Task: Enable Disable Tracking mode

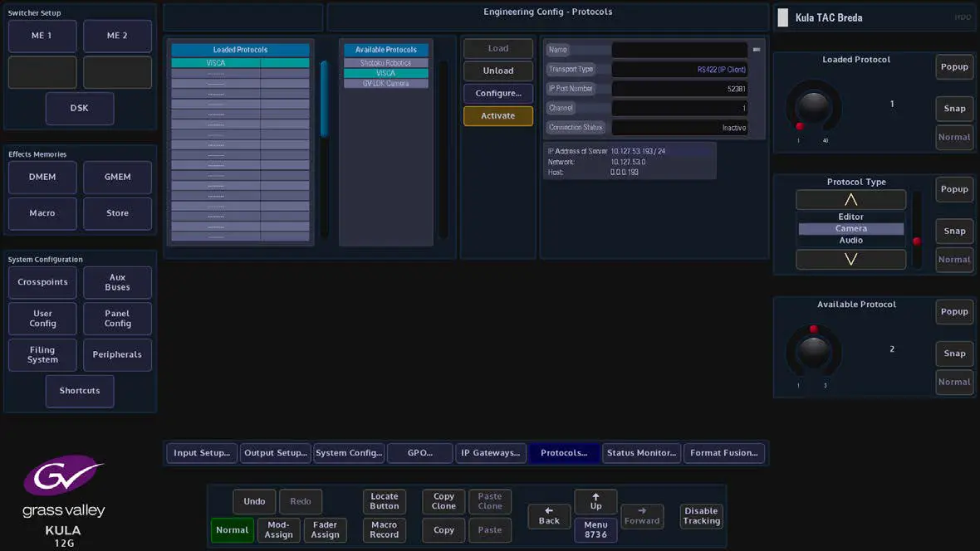Action: (x=700, y=516)
